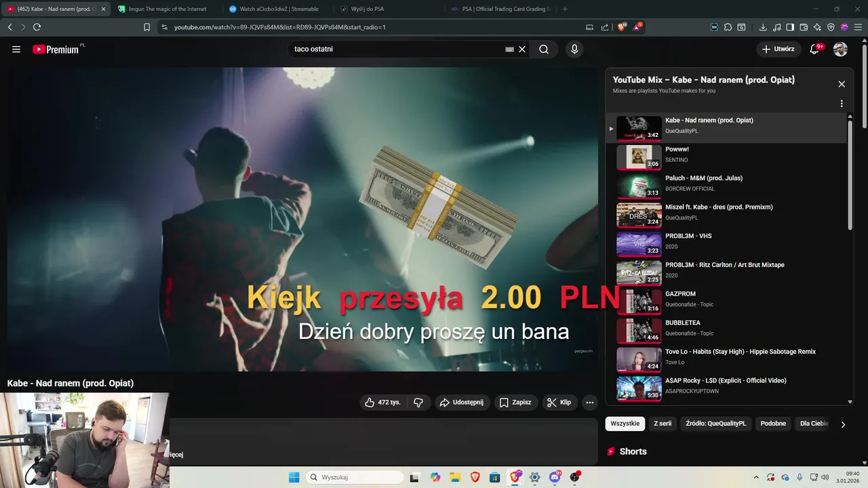Play PRO8L3M - VHS from the mix
868x488 pixels.
(x=726, y=244)
